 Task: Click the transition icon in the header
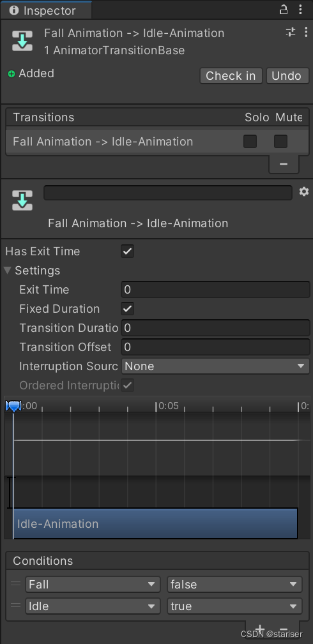22,41
